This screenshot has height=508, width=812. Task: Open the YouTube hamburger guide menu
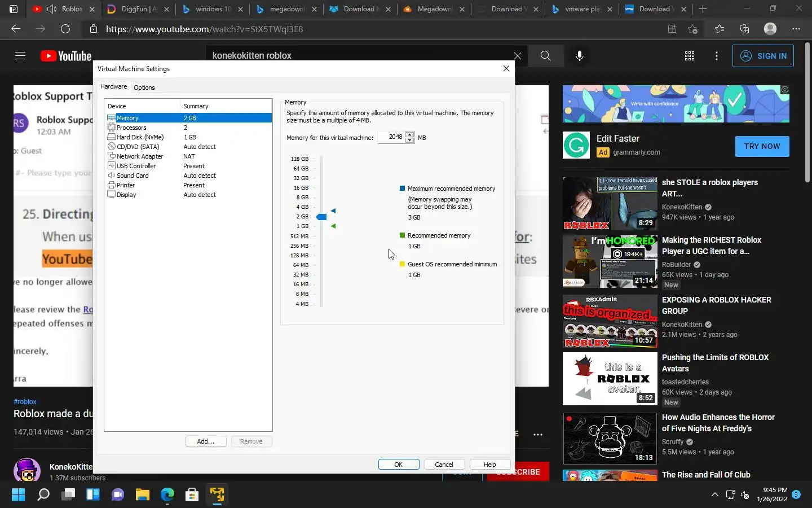(x=20, y=56)
